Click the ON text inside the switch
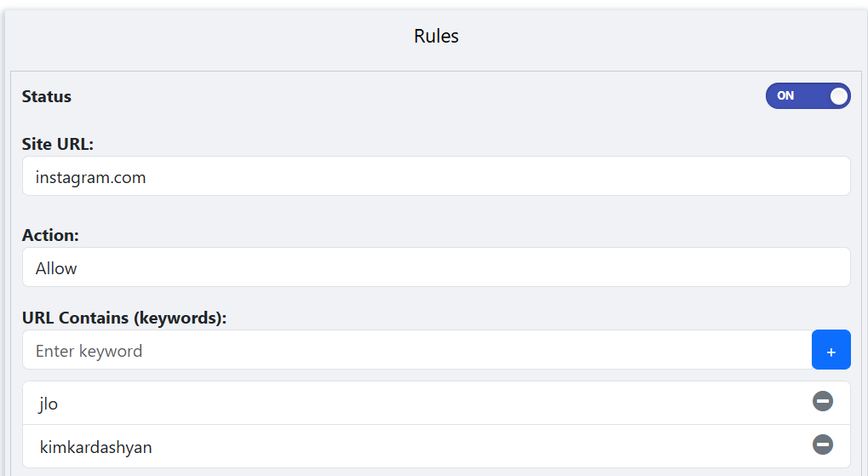Screen dimensions: 868x476 [785, 96]
